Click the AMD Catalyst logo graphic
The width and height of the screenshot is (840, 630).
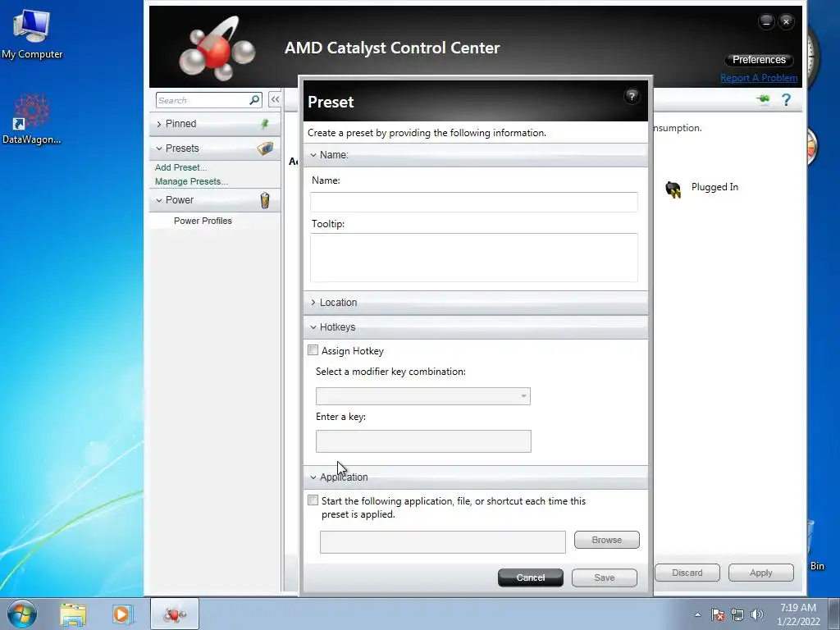click(217, 48)
